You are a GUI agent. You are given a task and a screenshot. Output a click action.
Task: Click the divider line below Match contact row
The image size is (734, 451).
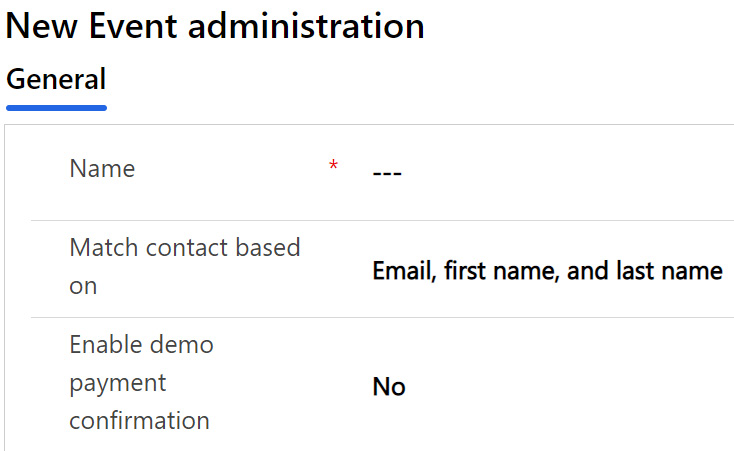pos(382,318)
